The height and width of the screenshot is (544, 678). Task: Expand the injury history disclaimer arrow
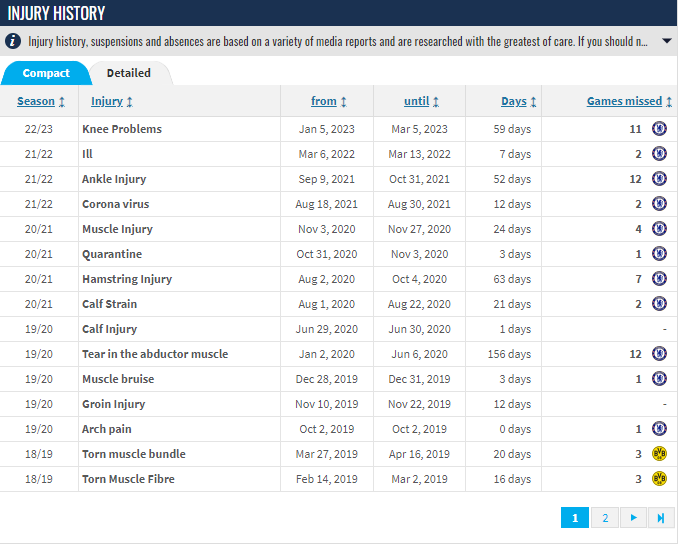[x=667, y=41]
